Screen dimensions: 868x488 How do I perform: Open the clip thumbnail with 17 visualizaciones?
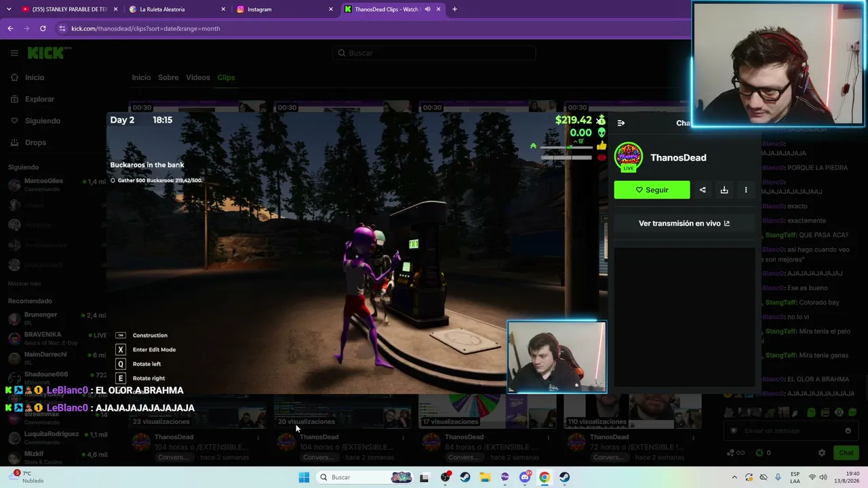[x=488, y=411]
